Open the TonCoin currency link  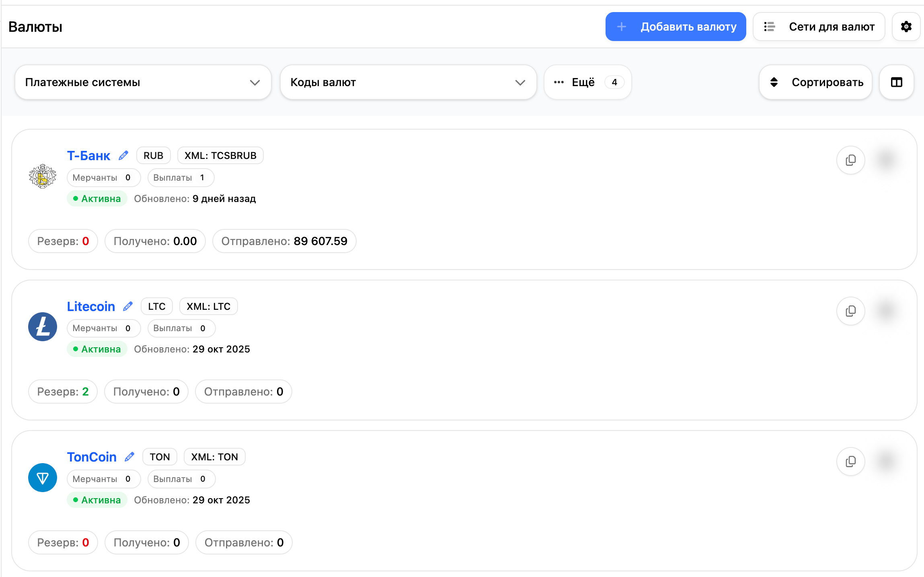point(92,457)
